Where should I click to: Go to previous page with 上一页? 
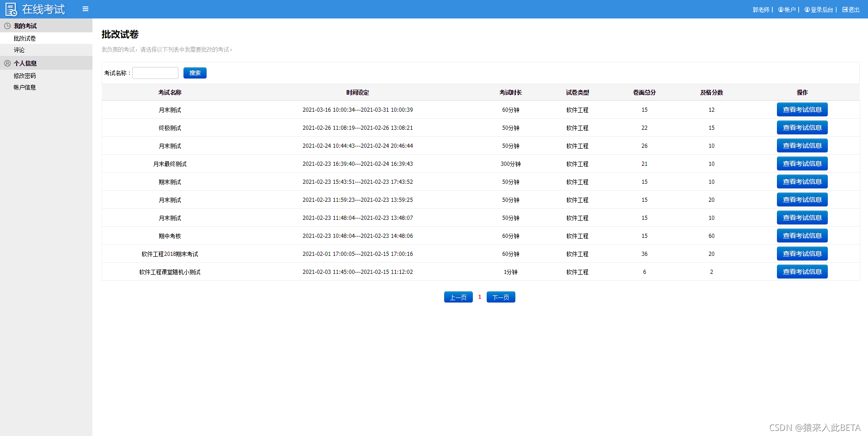pos(458,297)
